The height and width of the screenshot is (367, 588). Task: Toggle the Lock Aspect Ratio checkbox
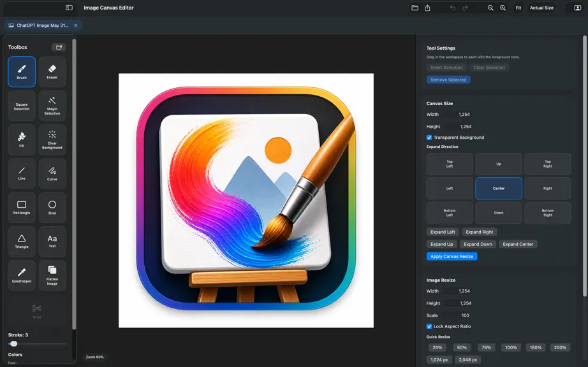[x=429, y=327]
